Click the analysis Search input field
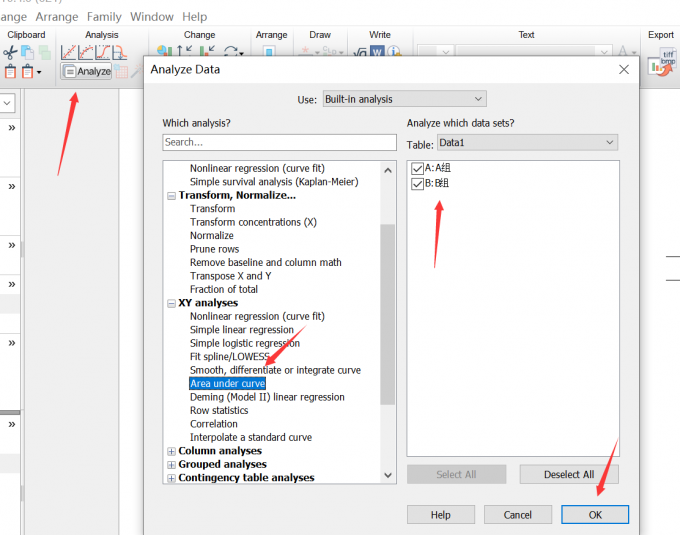This screenshot has height=535, width=680. click(x=279, y=143)
